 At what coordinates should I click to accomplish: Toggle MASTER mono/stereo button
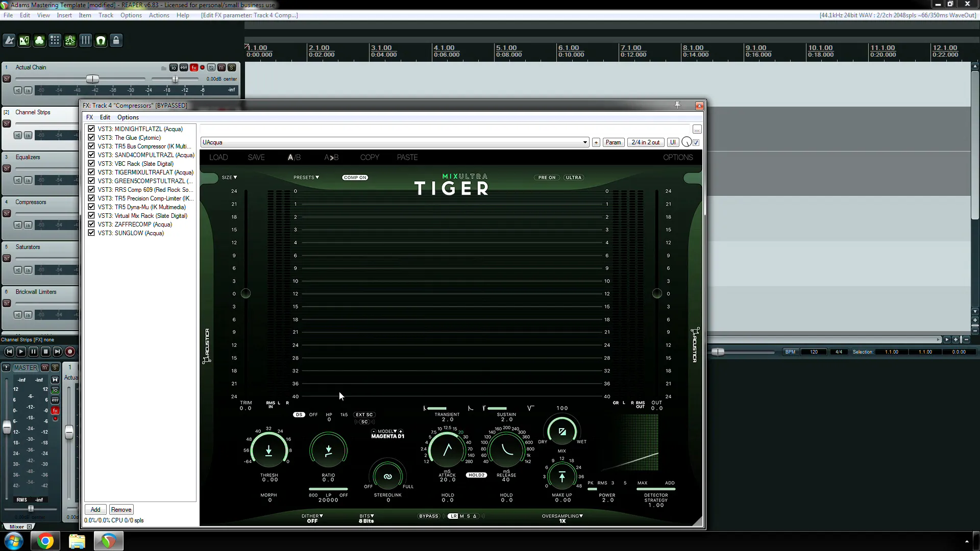coord(55,380)
